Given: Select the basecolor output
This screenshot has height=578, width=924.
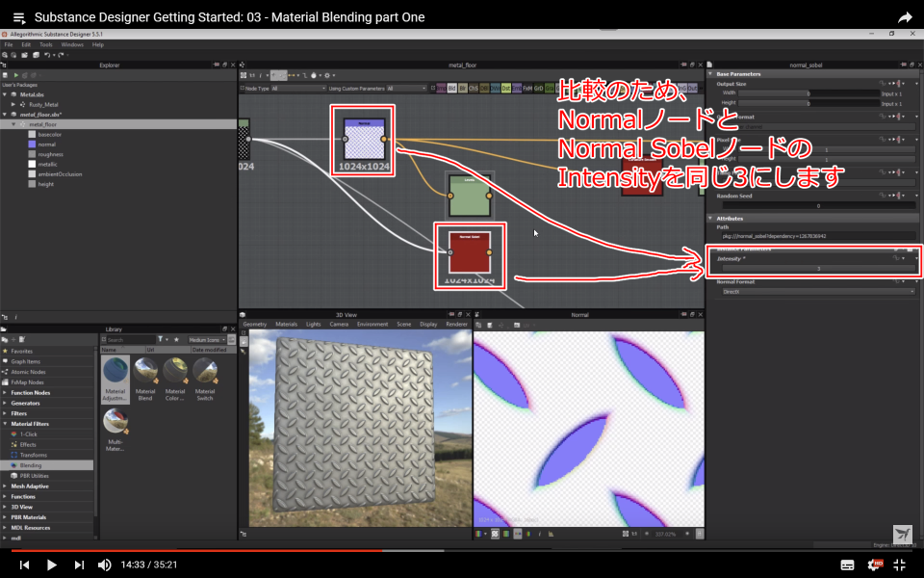Looking at the screenshot, I should (x=49, y=135).
